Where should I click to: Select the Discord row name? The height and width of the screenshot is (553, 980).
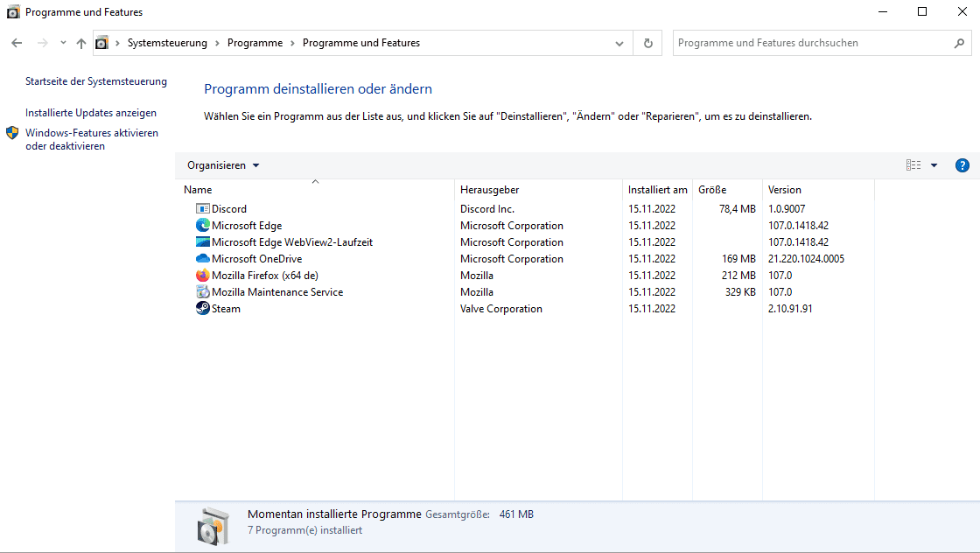[x=228, y=209]
